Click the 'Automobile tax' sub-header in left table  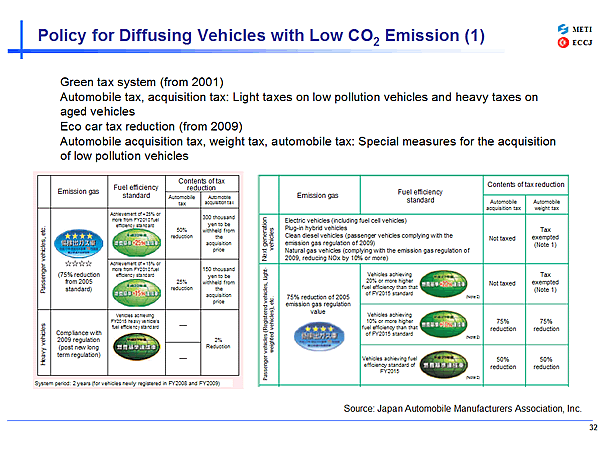(x=182, y=200)
